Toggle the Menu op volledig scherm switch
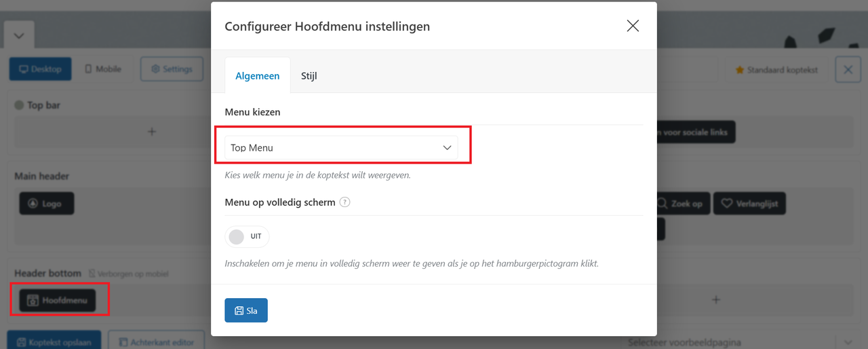The width and height of the screenshot is (868, 349). point(247,237)
